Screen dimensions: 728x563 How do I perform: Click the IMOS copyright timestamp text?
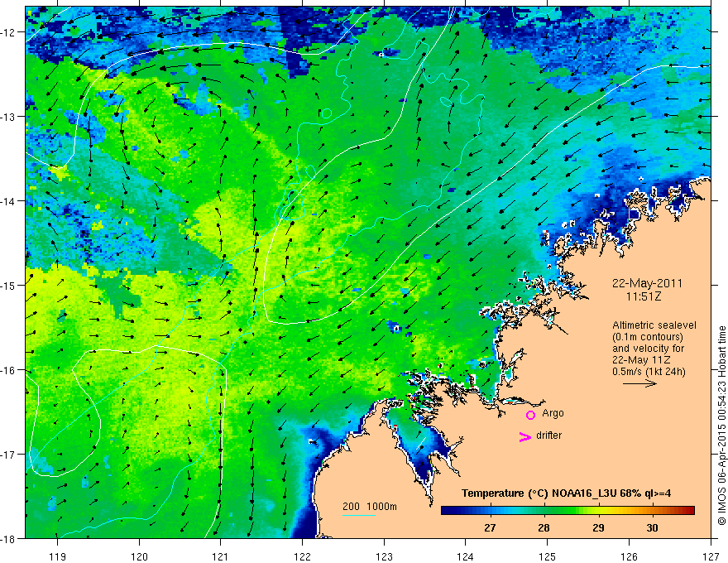pyautogui.click(x=722, y=426)
